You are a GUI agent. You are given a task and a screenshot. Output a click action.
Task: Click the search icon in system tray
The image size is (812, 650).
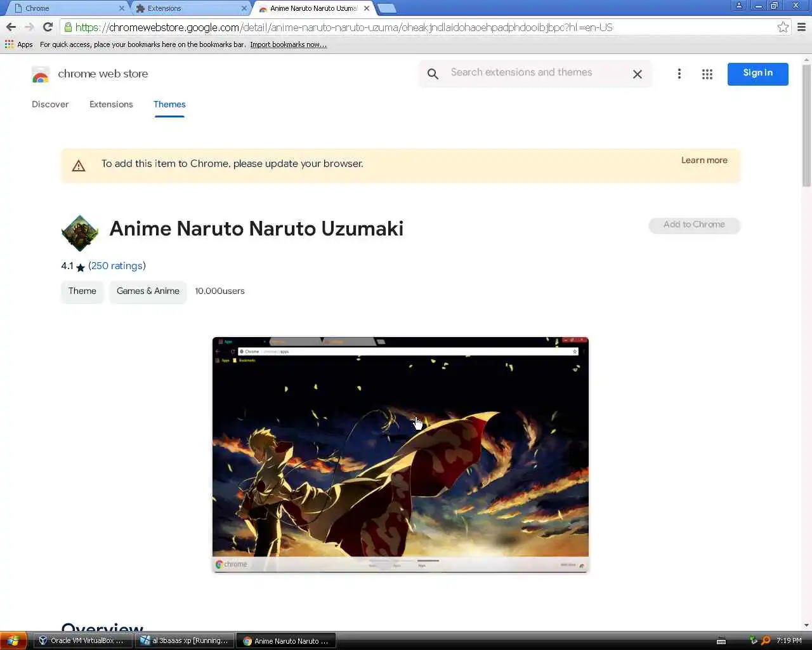click(x=766, y=640)
